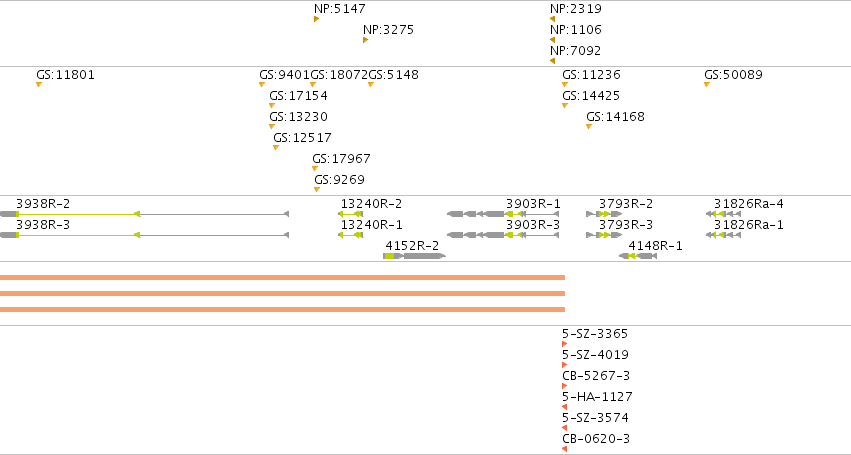Select the 31826Ra-1 transcript label

[x=748, y=225]
